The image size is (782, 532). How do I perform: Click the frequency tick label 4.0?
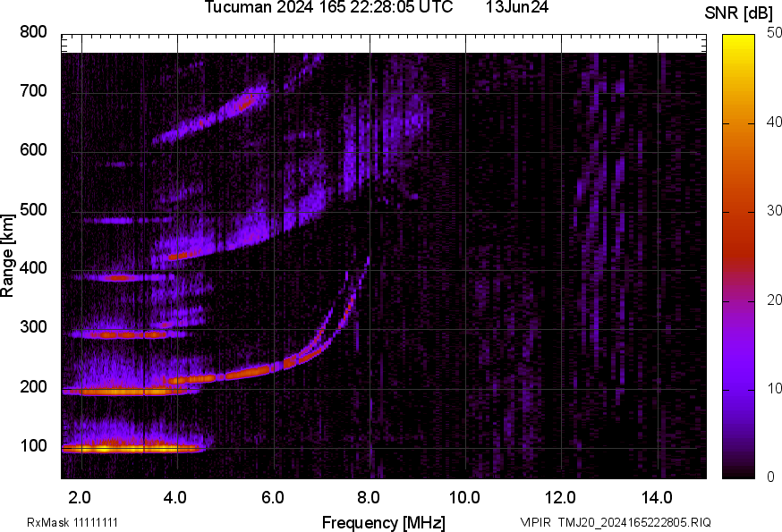pos(175,498)
